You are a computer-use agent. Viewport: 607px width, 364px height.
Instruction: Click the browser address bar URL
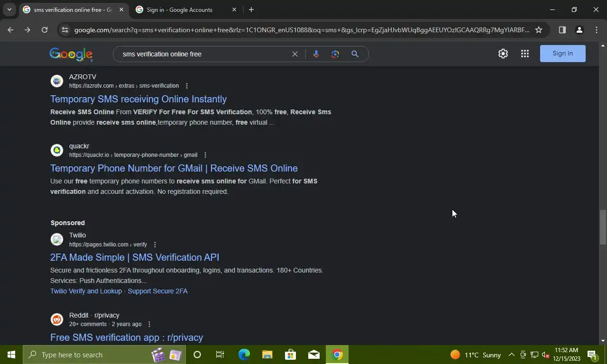[x=302, y=30]
